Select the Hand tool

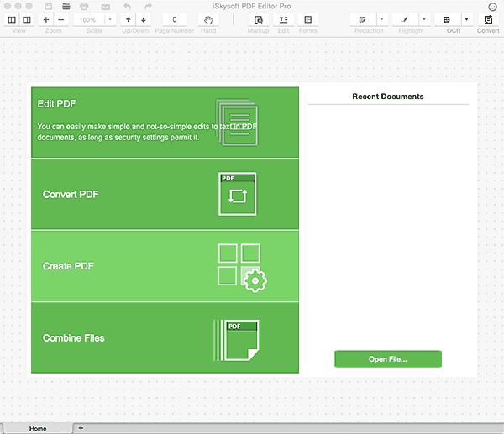click(x=208, y=20)
